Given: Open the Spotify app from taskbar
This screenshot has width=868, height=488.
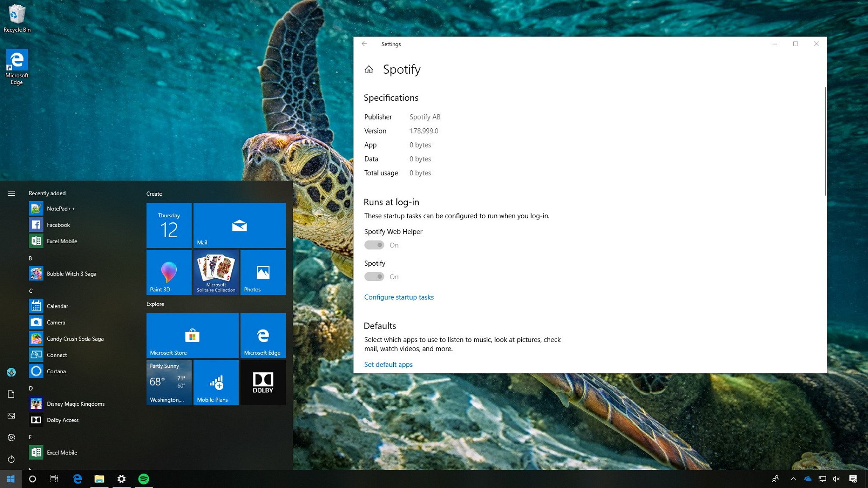Looking at the screenshot, I should click(x=144, y=478).
